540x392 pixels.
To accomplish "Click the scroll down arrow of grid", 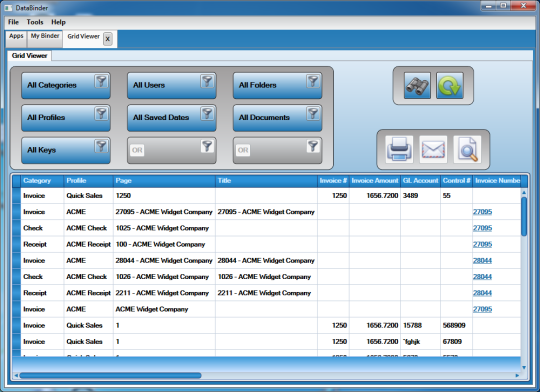I will (x=524, y=368).
